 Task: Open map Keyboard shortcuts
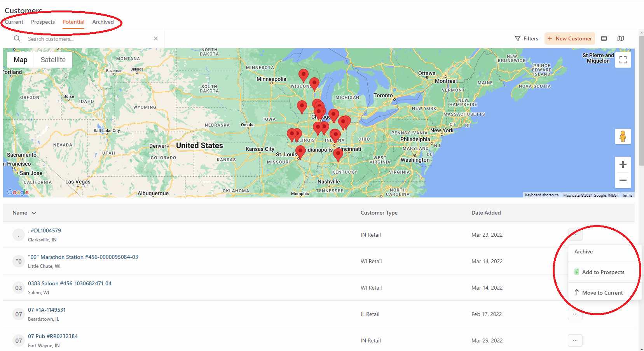click(542, 195)
